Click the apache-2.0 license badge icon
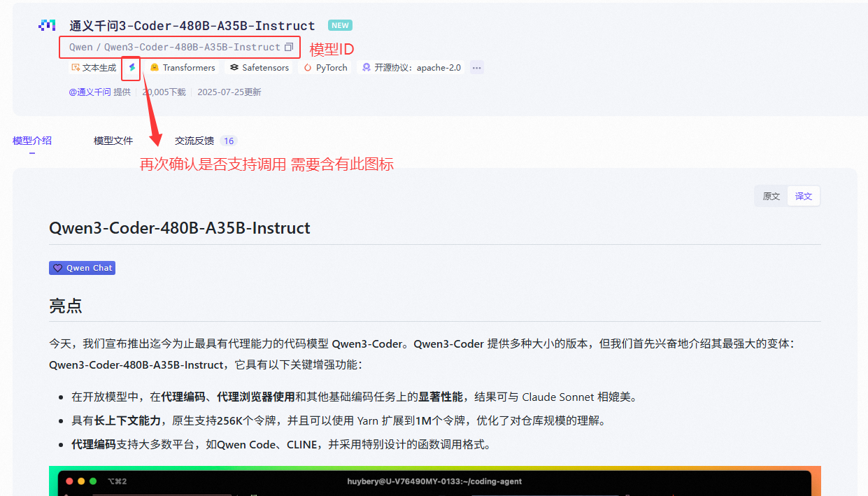 pos(365,67)
